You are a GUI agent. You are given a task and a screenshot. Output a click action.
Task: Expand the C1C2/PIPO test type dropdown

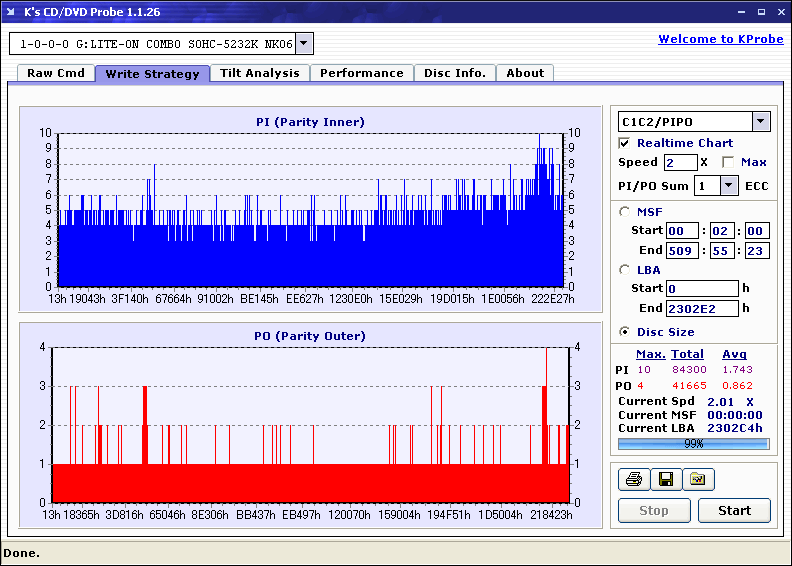[x=761, y=122]
